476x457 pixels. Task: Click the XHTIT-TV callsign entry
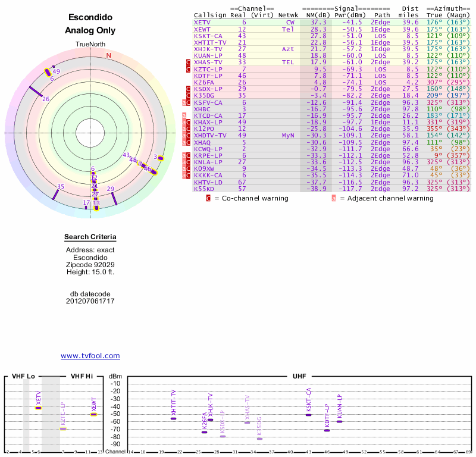coord(210,42)
